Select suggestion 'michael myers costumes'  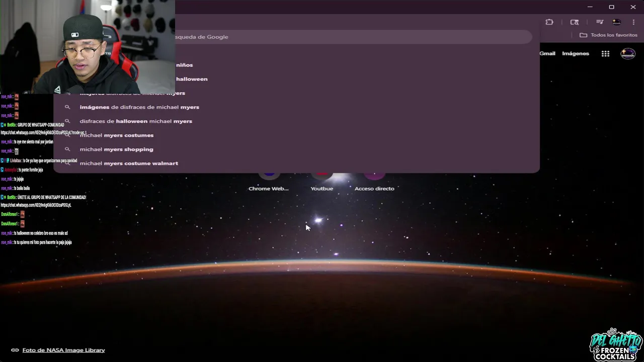pos(296,135)
